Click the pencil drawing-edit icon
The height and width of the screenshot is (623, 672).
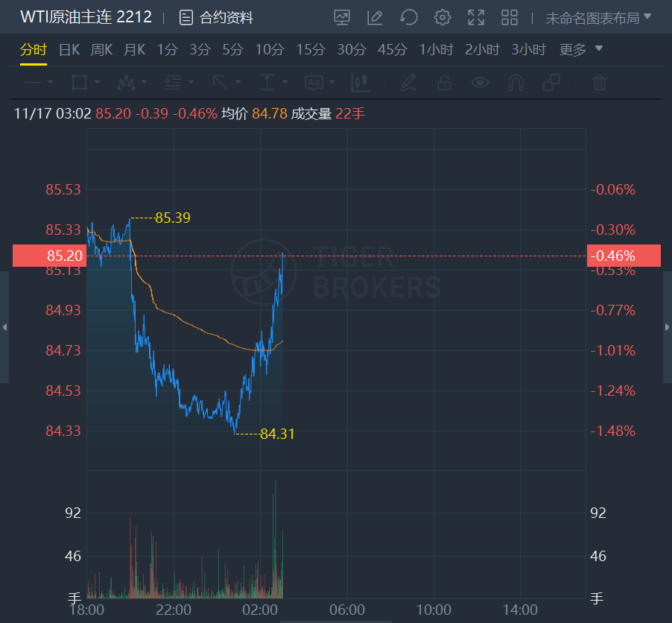[375, 17]
